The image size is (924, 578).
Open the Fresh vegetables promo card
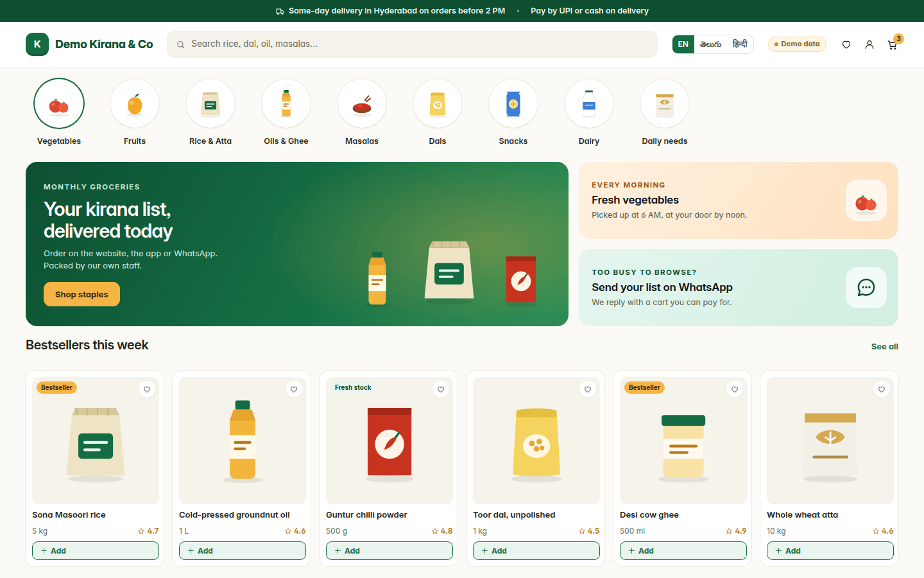(x=739, y=200)
